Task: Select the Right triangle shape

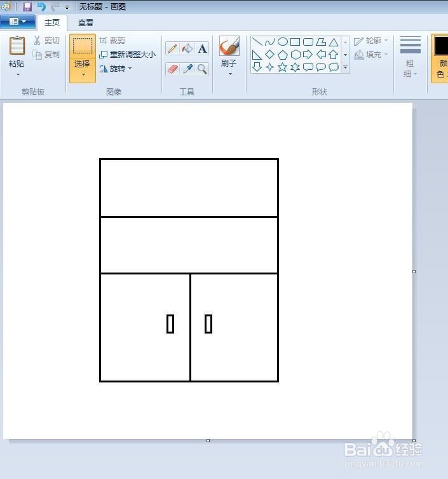Action: coord(257,55)
